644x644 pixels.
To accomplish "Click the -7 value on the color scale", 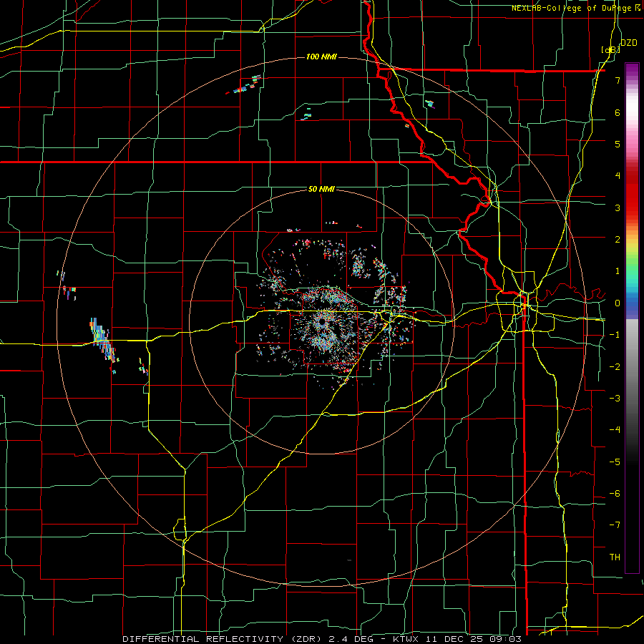I will [615, 525].
